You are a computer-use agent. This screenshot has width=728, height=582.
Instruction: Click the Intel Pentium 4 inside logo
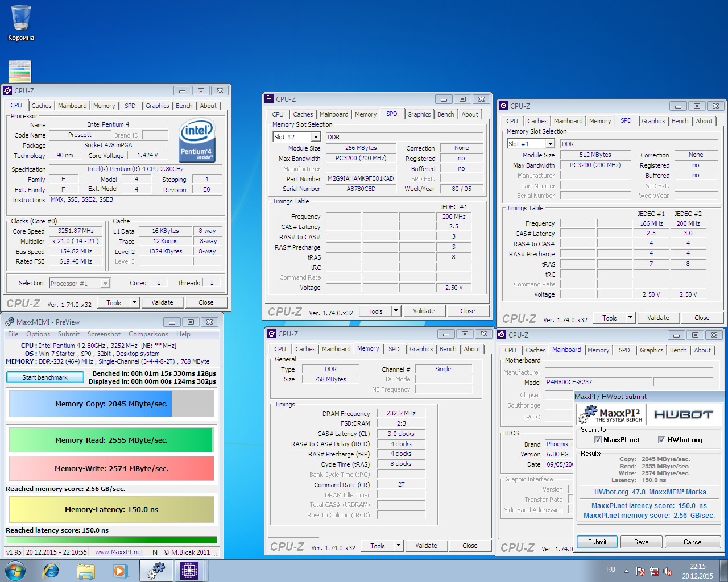click(196, 141)
